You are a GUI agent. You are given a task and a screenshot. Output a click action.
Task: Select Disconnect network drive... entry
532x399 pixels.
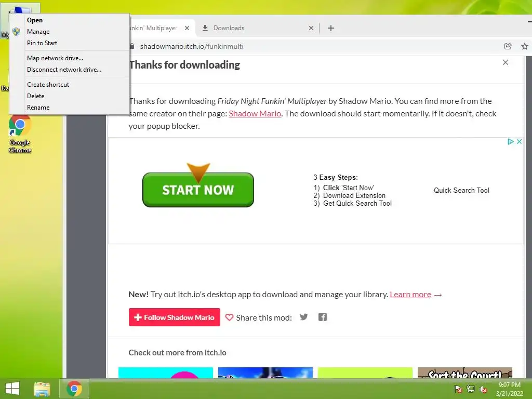[x=69, y=70]
